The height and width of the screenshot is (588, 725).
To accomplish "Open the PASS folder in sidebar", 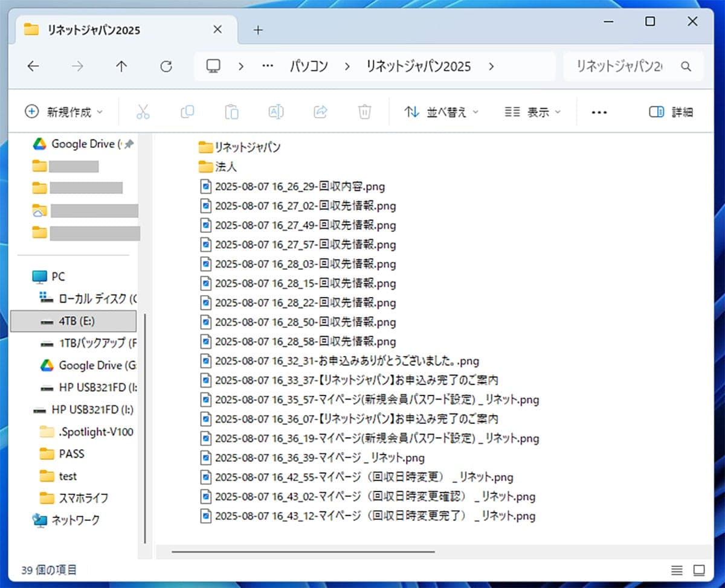I will pos(62,453).
